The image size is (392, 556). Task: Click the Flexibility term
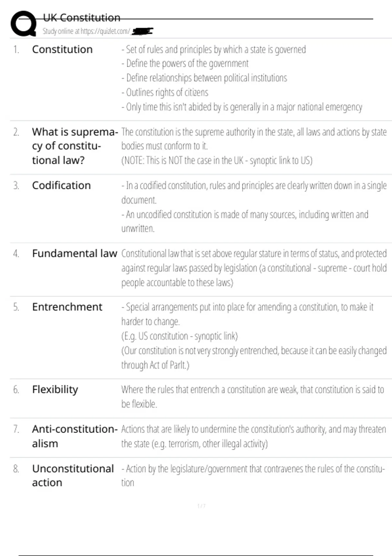pos(55,390)
